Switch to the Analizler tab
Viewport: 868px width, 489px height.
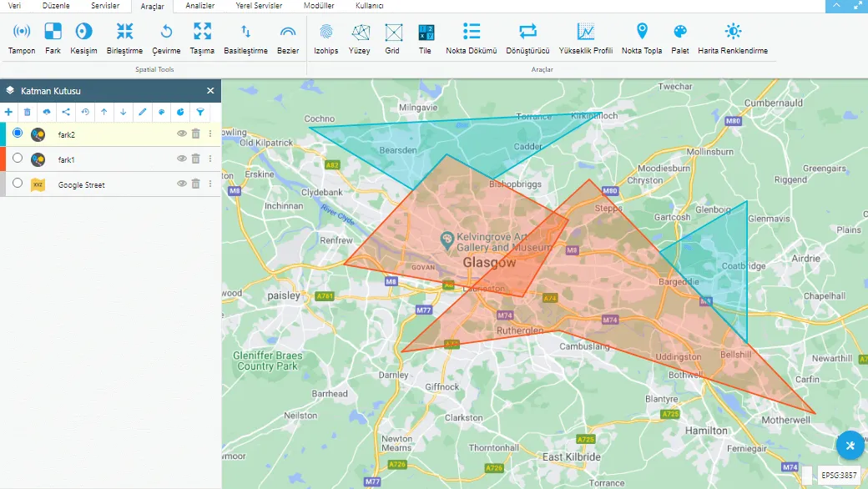pyautogui.click(x=199, y=6)
